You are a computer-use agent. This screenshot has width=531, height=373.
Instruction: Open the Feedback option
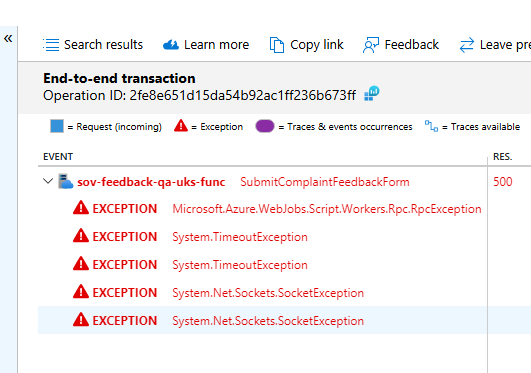(401, 45)
